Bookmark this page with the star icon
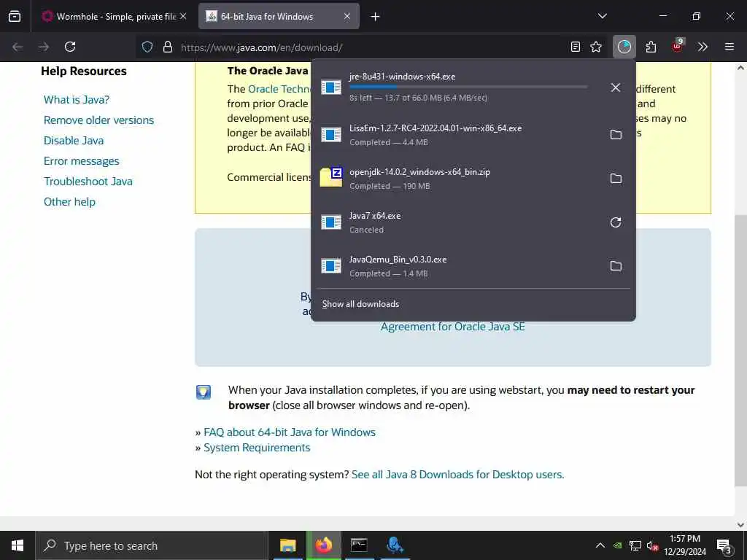Screen dimensions: 747x560 click(596, 47)
